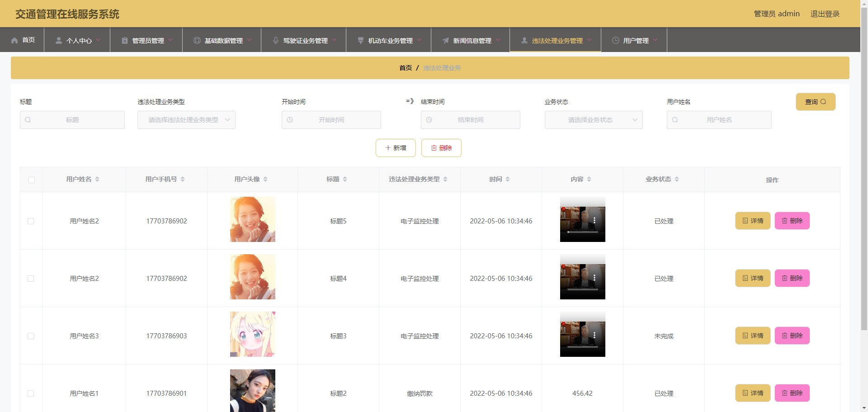This screenshot has height=412, width=868.
Task: Click the clock icon in 开始时间 field
Action: [x=290, y=120]
